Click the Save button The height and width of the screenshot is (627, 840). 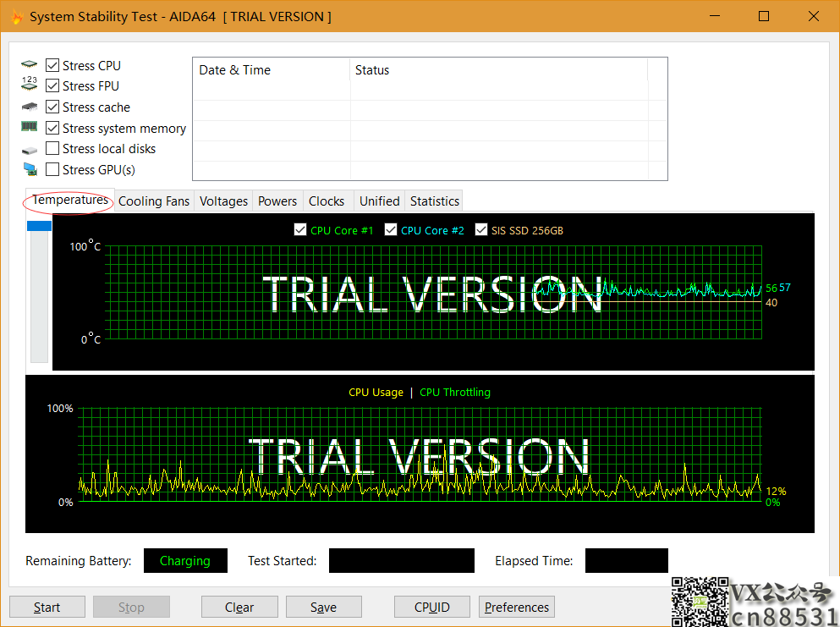click(324, 607)
